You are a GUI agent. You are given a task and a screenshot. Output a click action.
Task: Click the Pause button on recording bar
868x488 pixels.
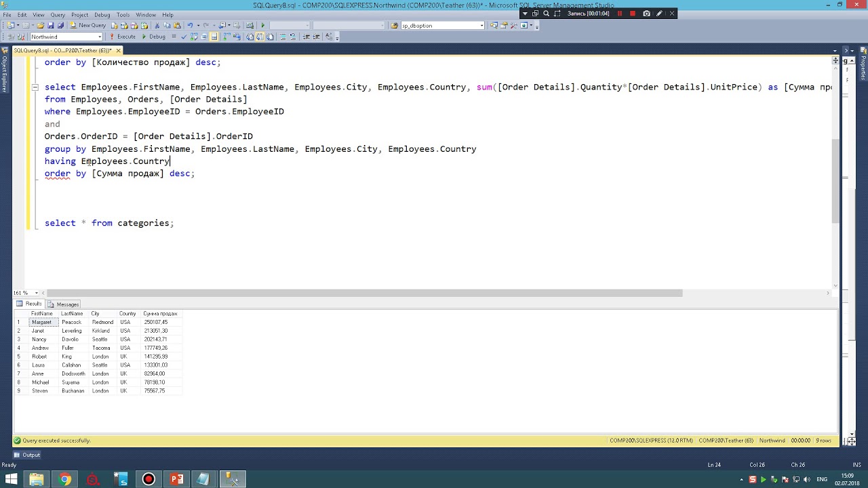coord(619,13)
